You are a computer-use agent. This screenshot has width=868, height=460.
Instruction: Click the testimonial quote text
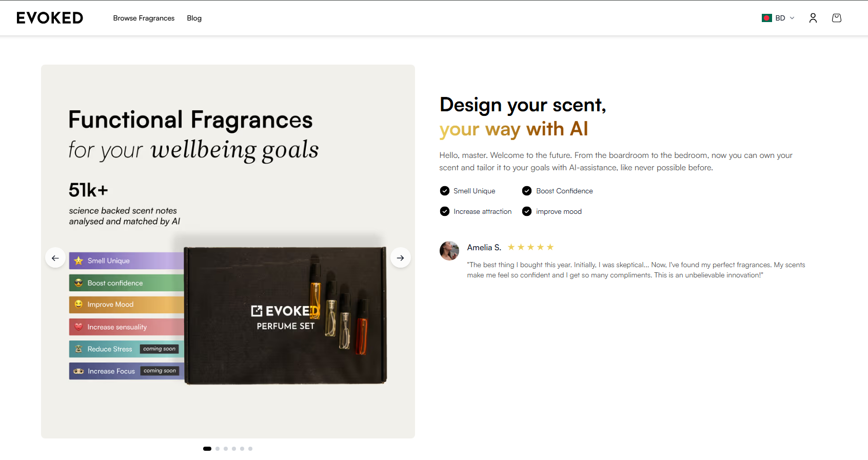[x=636, y=270]
